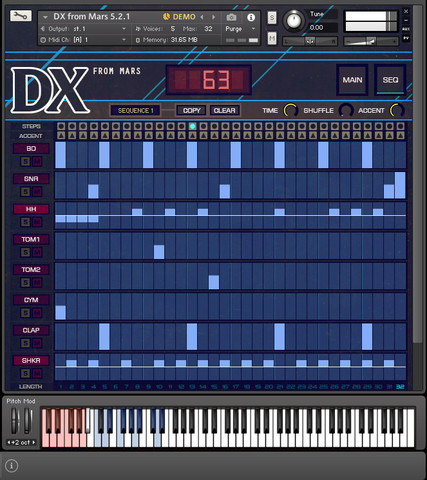
Task: Click the TOM2 step 15 block
Action: click(214, 282)
